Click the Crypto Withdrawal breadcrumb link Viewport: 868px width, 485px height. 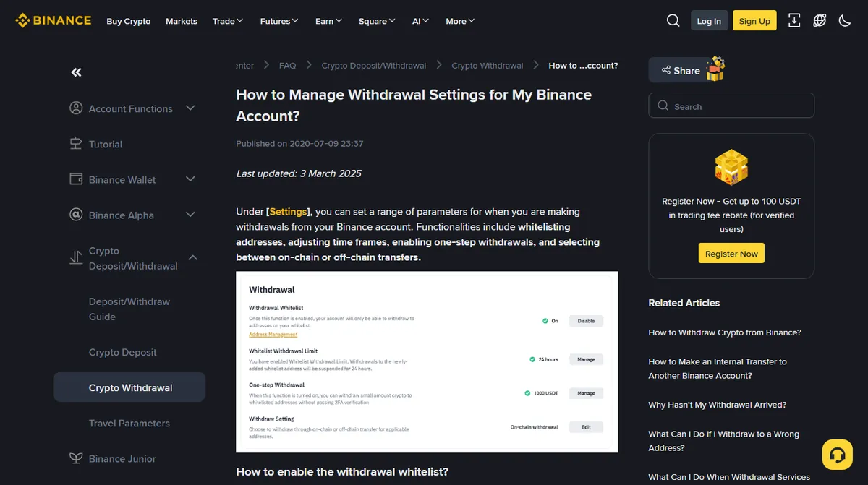tap(488, 65)
